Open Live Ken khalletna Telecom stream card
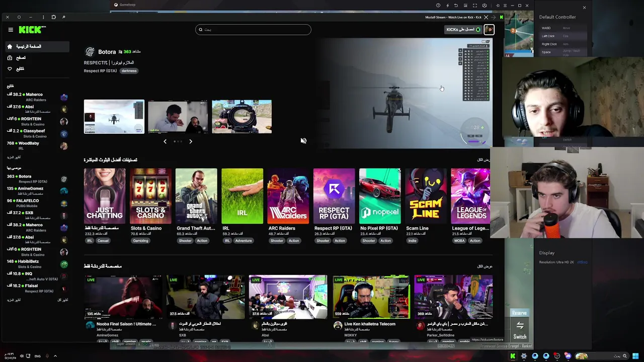Image resolution: width=644 pixels, height=362 pixels. click(371, 297)
